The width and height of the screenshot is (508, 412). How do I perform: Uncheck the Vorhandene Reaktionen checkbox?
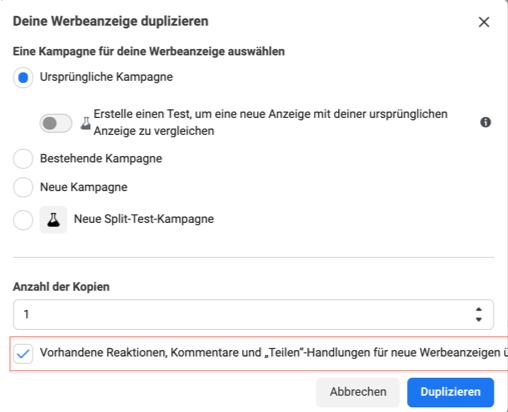coord(23,353)
